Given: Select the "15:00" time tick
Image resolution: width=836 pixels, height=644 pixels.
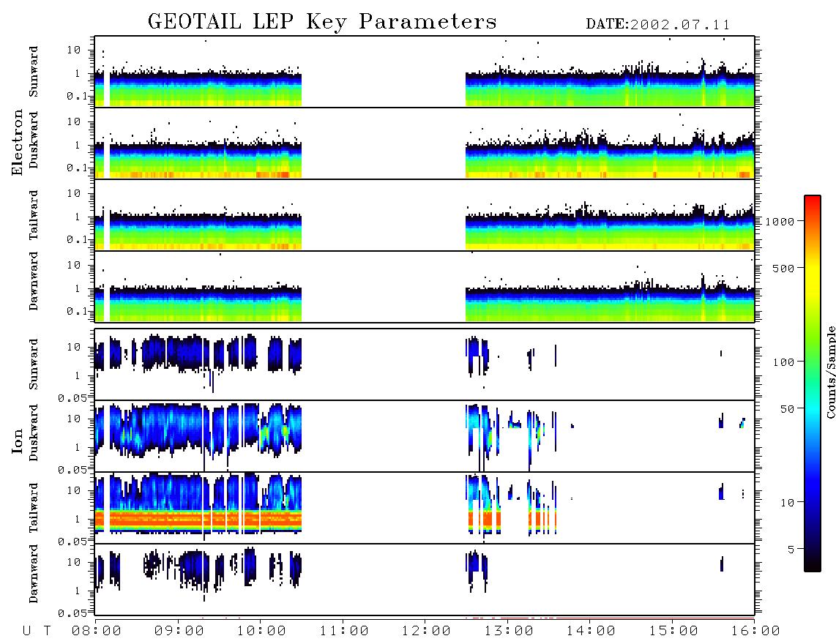Looking at the screenshot, I should point(673,632).
